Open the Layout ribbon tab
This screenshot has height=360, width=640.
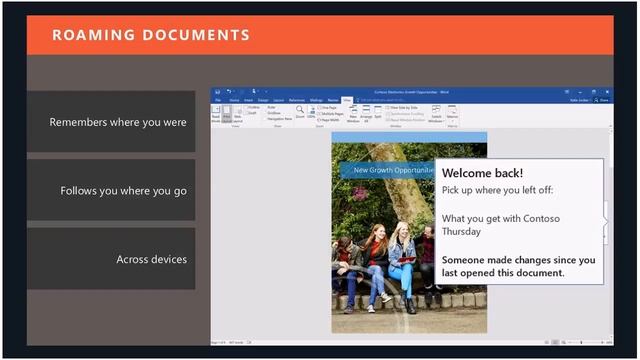pyautogui.click(x=279, y=100)
